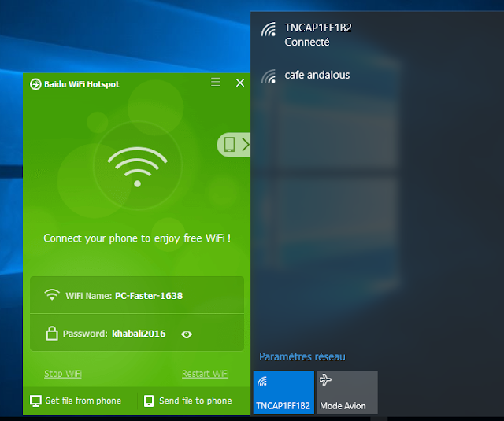The width and height of the screenshot is (504, 421).
Task: Close the Baidu WiFi Hotspot window
Action: 240,83
